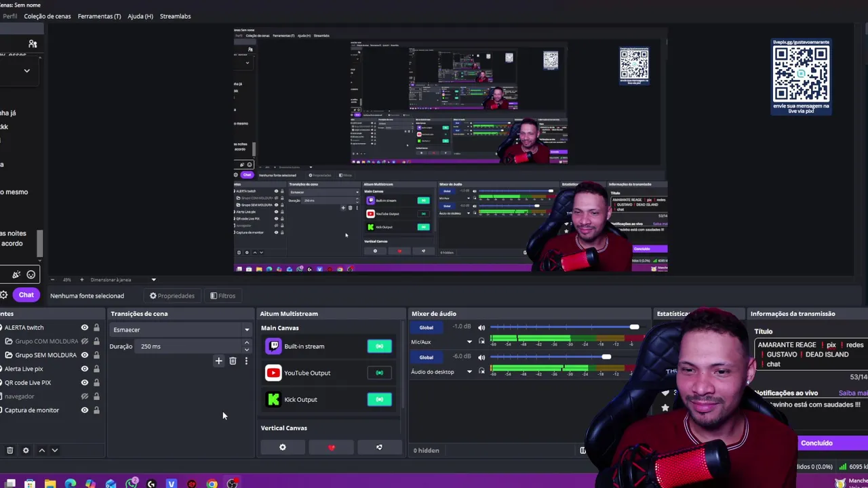868x488 pixels.
Task: Open the Mic/Aux options dropdown arrow
Action: click(x=469, y=342)
